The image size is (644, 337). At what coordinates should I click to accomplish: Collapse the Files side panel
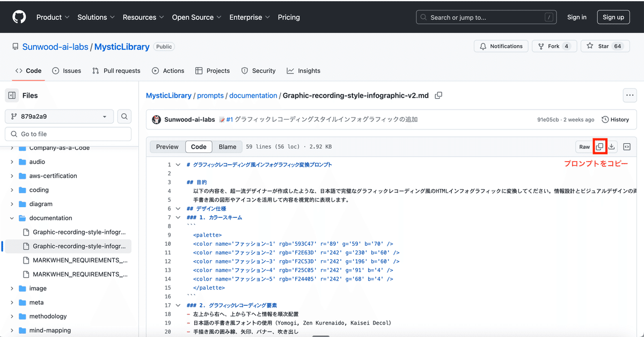[12, 96]
